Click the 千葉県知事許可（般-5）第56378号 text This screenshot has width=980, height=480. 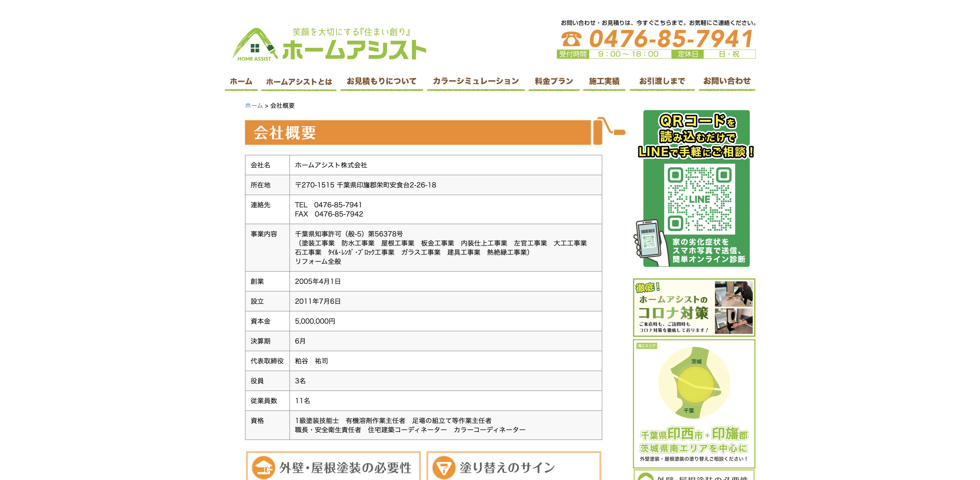pyautogui.click(x=349, y=234)
